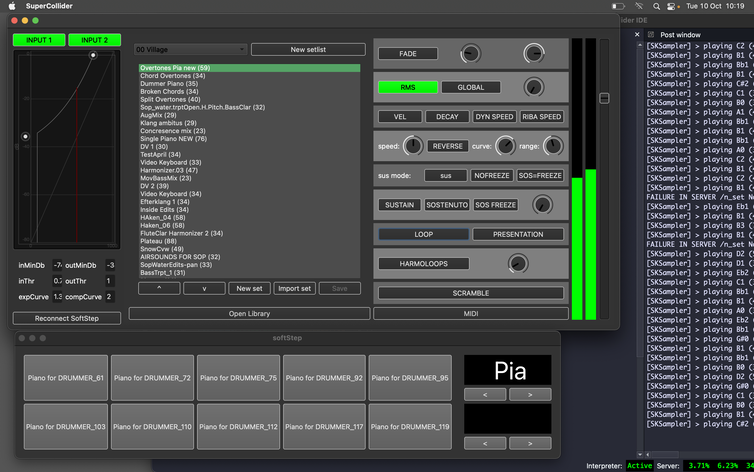Image resolution: width=754 pixels, height=472 pixels.
Task: Click the knob next to GLOBAL button
Action: coord(534,87)
